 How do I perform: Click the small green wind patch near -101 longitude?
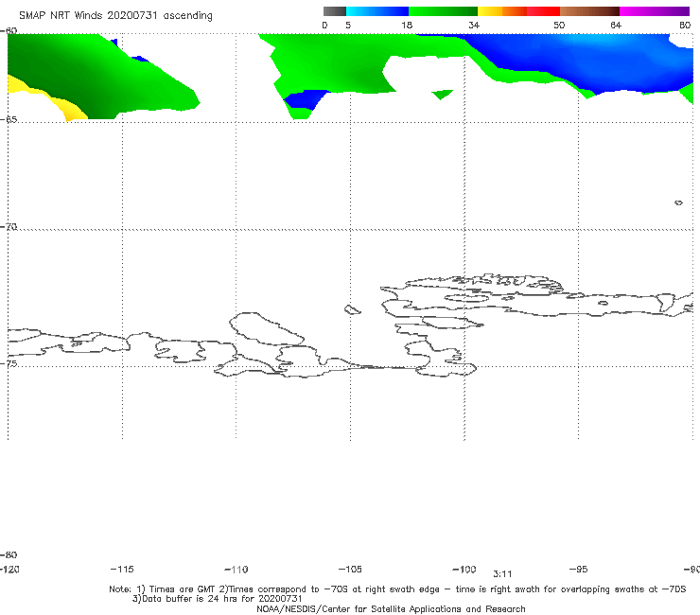(x=442, y=95)
